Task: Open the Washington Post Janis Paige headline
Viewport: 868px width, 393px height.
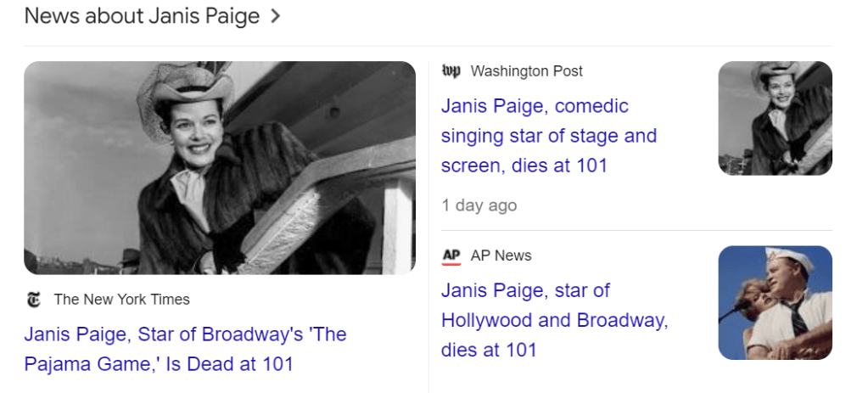Action: coord(548,135)
